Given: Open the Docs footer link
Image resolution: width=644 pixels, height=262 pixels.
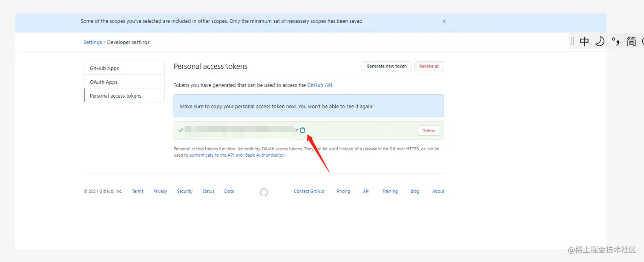Looking at the screenshot, I should (x=229, y=191).
